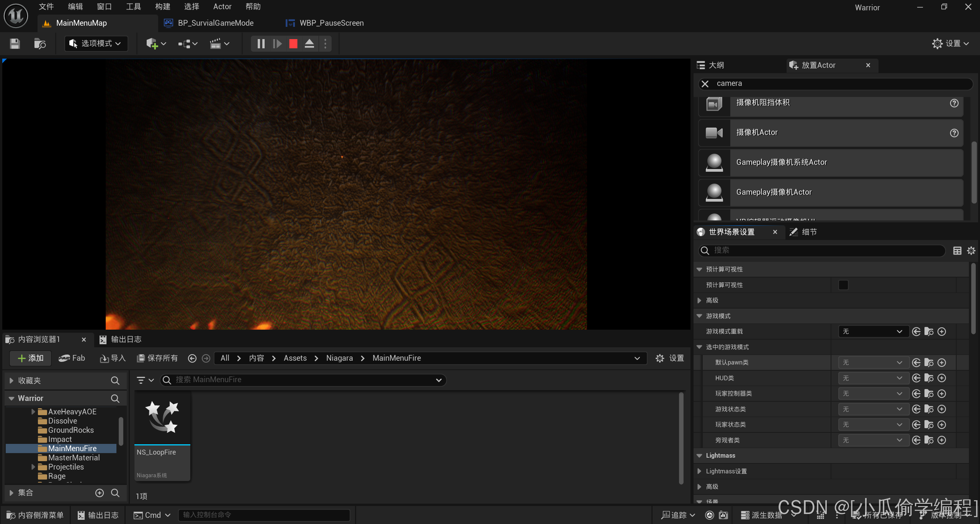Switch to the BP_SurvialGameMode tab
The image size is (980, 524).
pos(216,23)
